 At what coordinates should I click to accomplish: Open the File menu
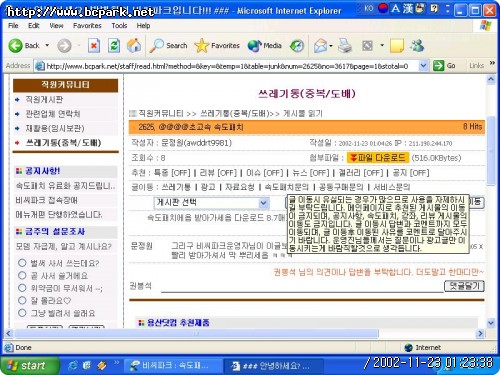coord(13,26)
